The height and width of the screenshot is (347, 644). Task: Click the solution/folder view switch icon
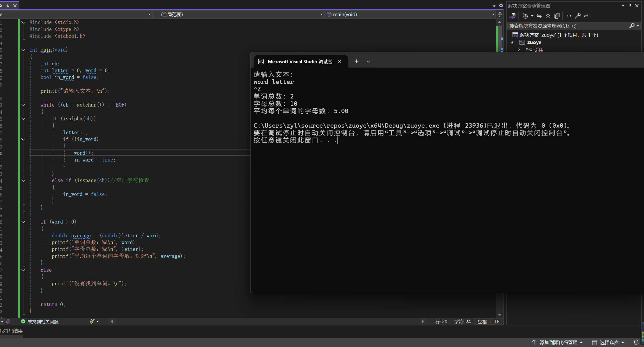pos(513,16)
